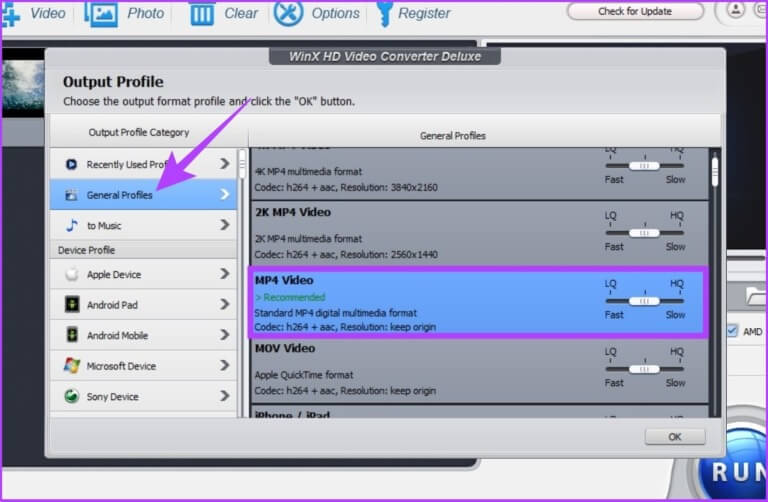The image size is (768, 502).
Task: Select the 4K MP4 multimedia format profile
Action: point(479,173)
